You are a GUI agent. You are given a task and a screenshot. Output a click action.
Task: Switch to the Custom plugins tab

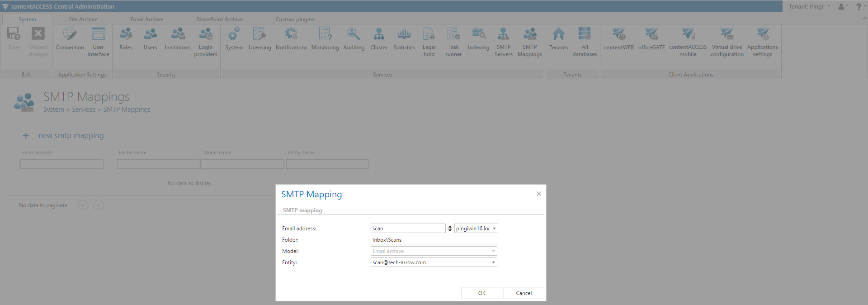(295, 19)
